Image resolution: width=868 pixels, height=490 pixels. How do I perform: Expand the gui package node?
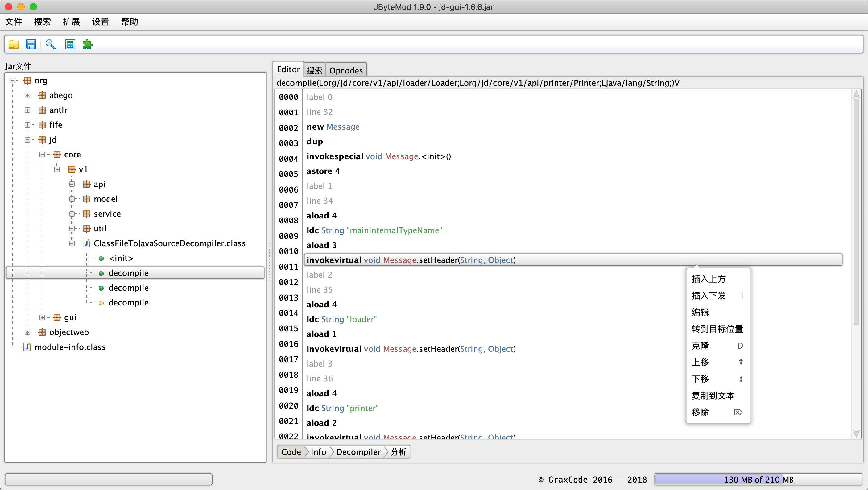pyautogui.click(x=42, y=318)
